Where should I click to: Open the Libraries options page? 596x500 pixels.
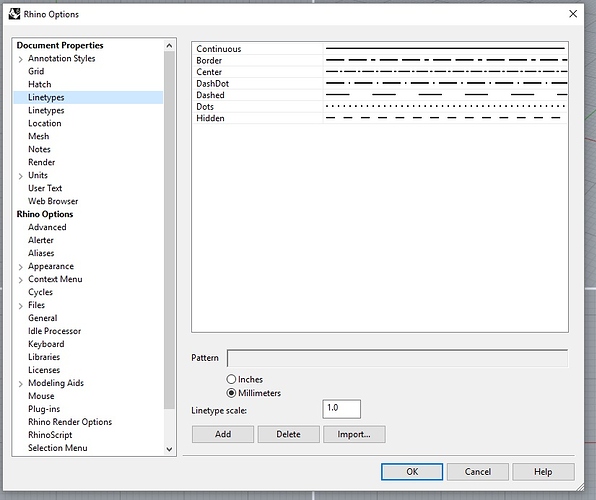(x=44, y=357)
